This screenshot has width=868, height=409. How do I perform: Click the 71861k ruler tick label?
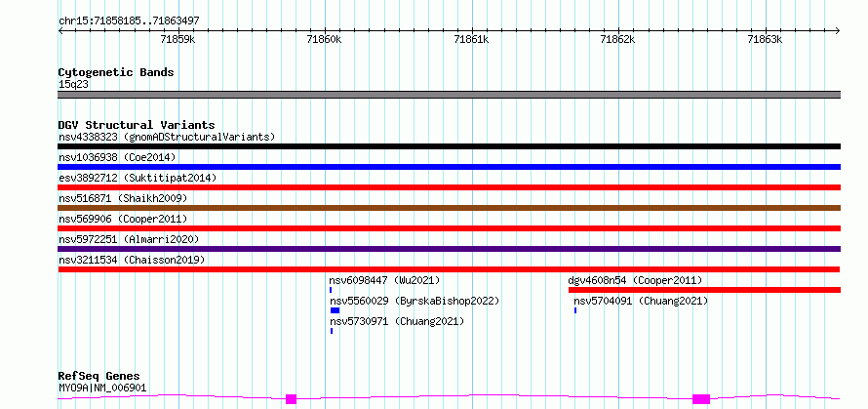[471, 39]
